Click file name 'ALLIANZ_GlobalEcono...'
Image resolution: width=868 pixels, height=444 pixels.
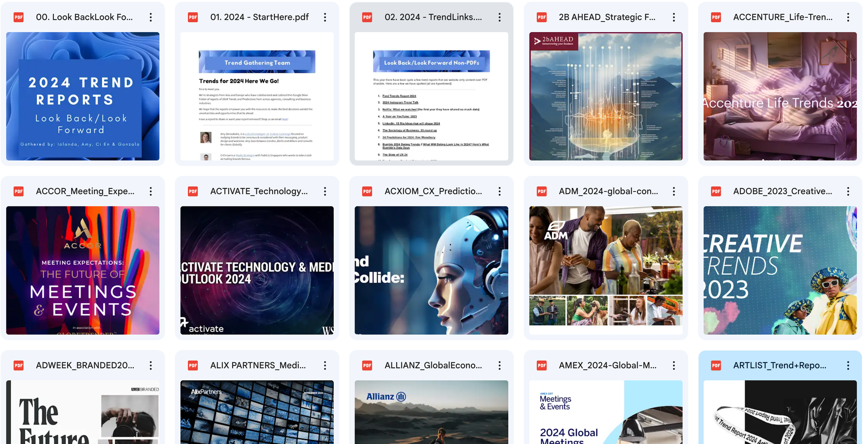[433, 366]
